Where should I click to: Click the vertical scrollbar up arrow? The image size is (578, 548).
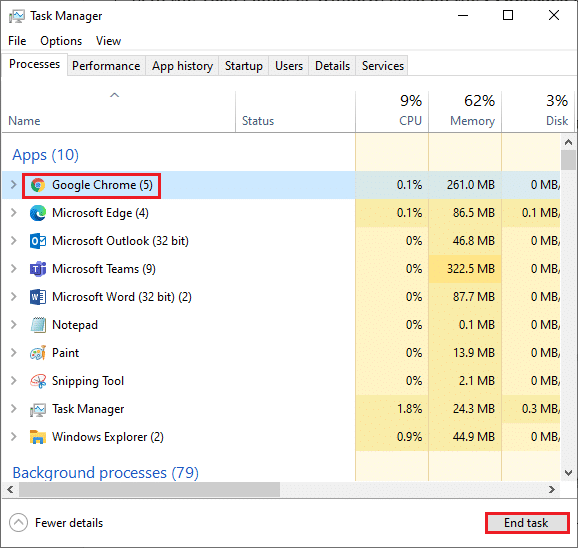(568, 142)
